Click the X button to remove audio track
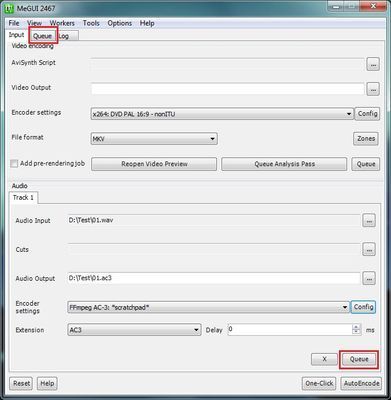This screenshot has height=400, width=391. click(x=324, y=359)
